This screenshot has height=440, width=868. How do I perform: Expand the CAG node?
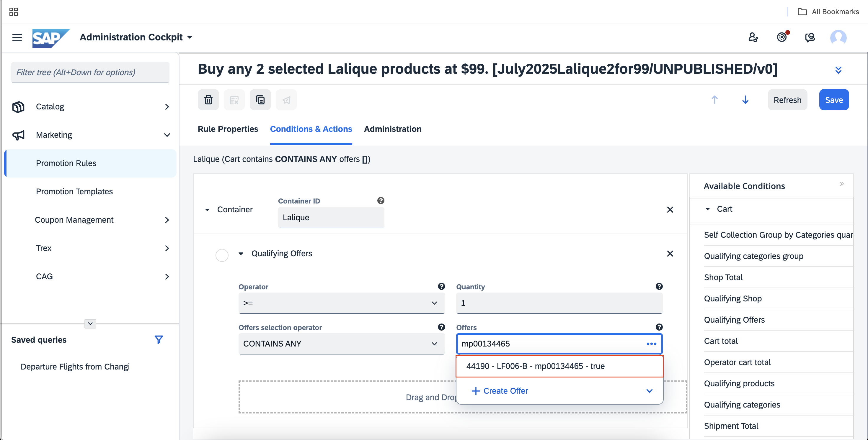tap(167, 277)
